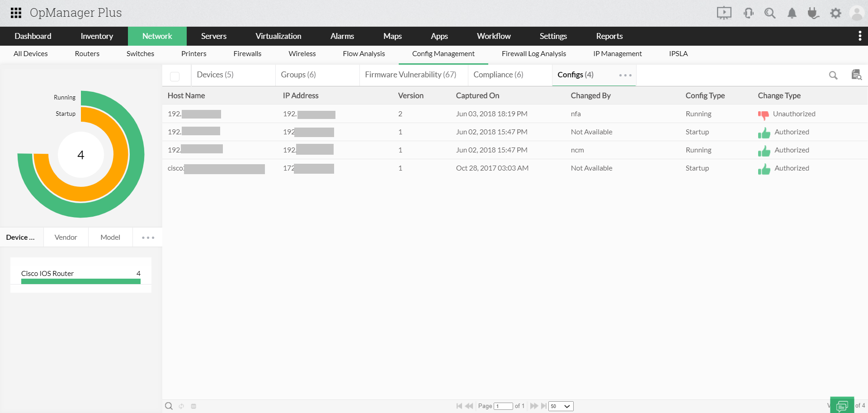Click the support headset icon
The image size is (868, 413).
[x=748, y=13]
